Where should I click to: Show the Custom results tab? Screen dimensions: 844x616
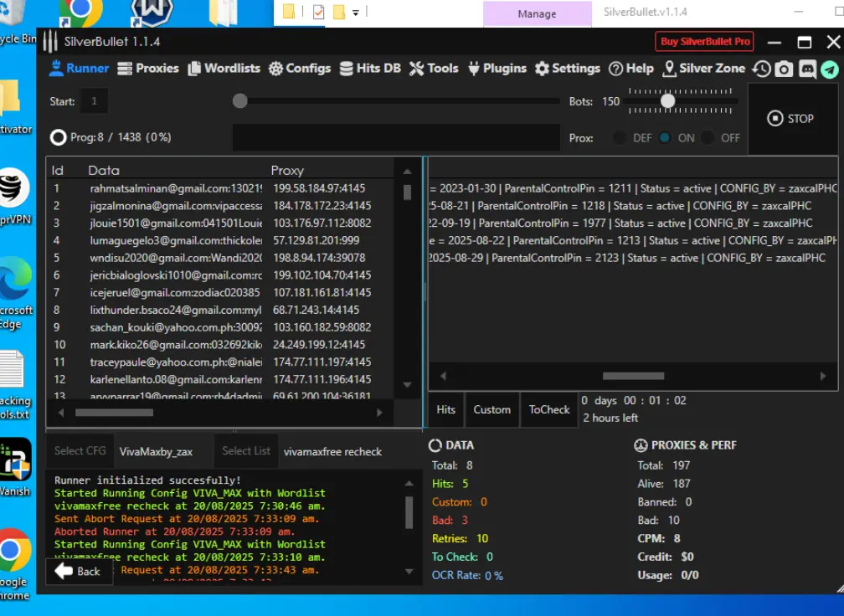tap(492, 409)
